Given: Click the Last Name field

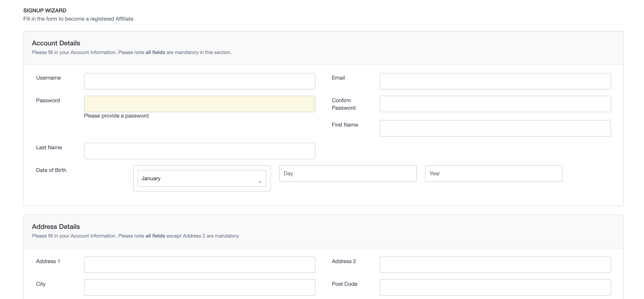Looking at the screenshot, I should coord(200,151).
